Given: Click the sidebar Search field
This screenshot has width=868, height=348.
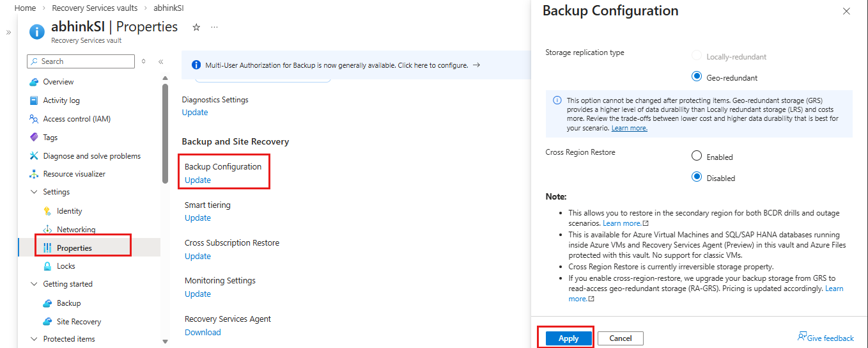Looking at the screenshot, I should point(81,61).
